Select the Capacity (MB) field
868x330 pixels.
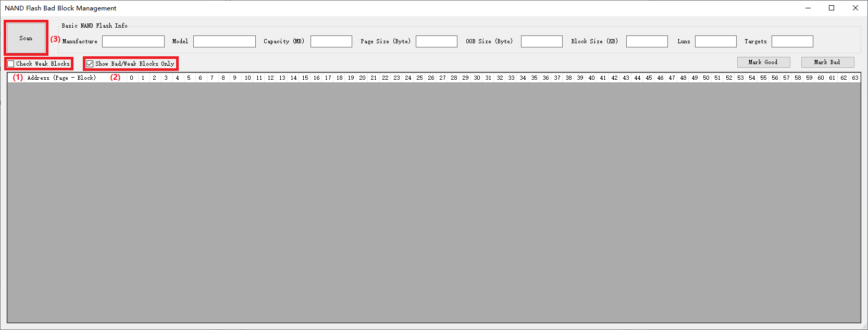(331, 41)
